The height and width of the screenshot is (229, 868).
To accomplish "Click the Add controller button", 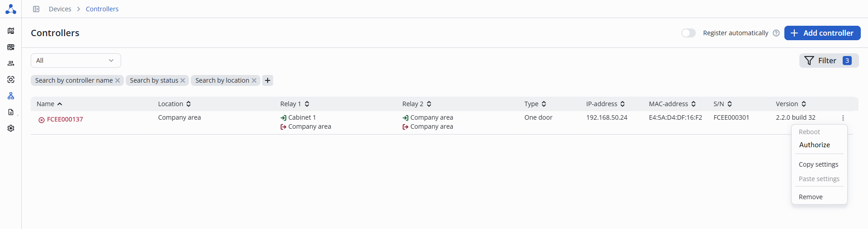I will (x=822, y=33).
